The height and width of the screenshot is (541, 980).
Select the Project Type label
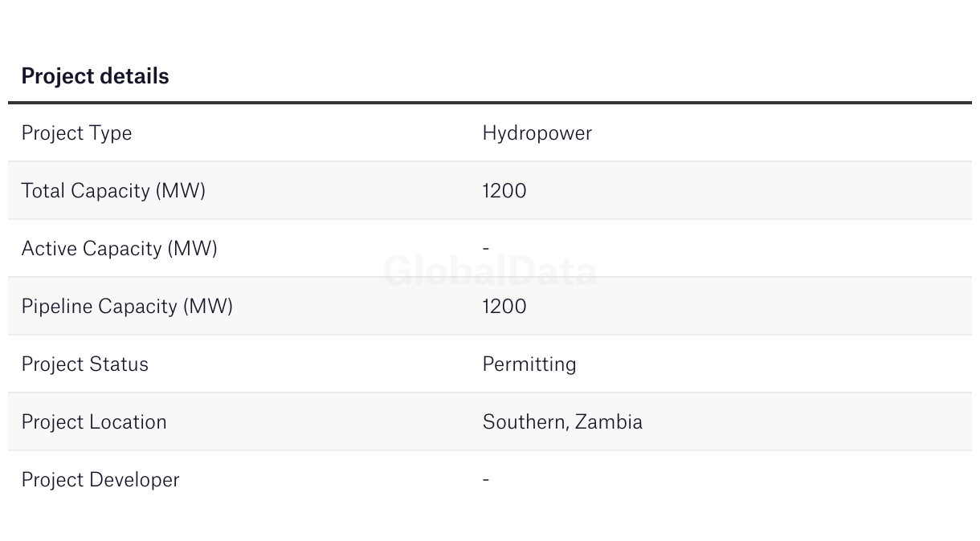coord(76,133)
